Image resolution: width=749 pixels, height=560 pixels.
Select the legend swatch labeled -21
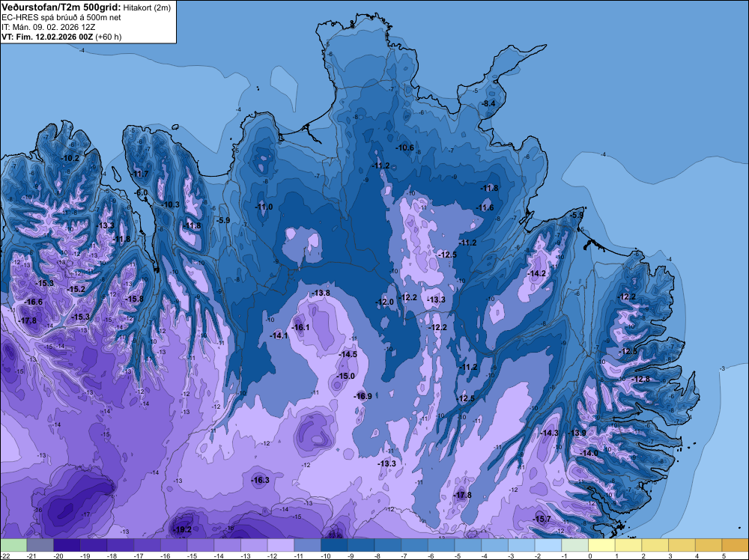40,545
